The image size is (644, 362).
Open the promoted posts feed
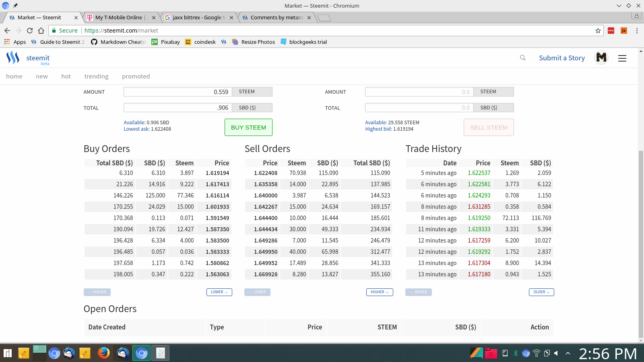(x=136, y=76)
